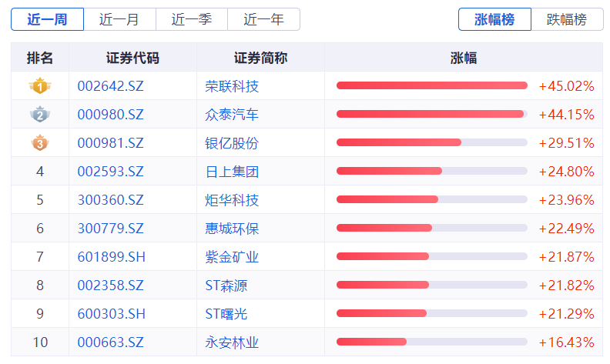Click the +21.82% gain value

[x=566, y=286]
